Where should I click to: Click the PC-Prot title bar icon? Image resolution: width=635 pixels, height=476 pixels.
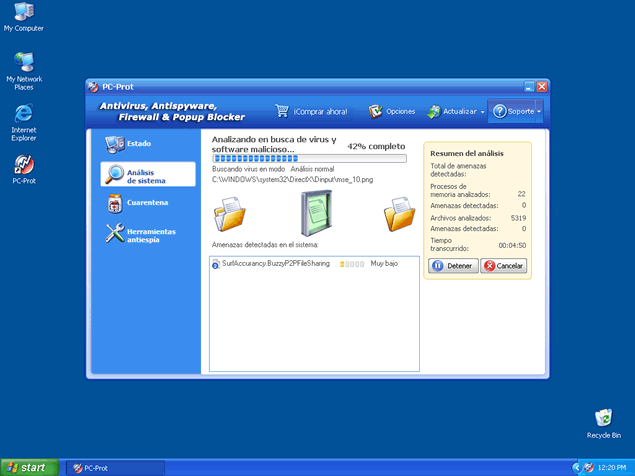93,87
